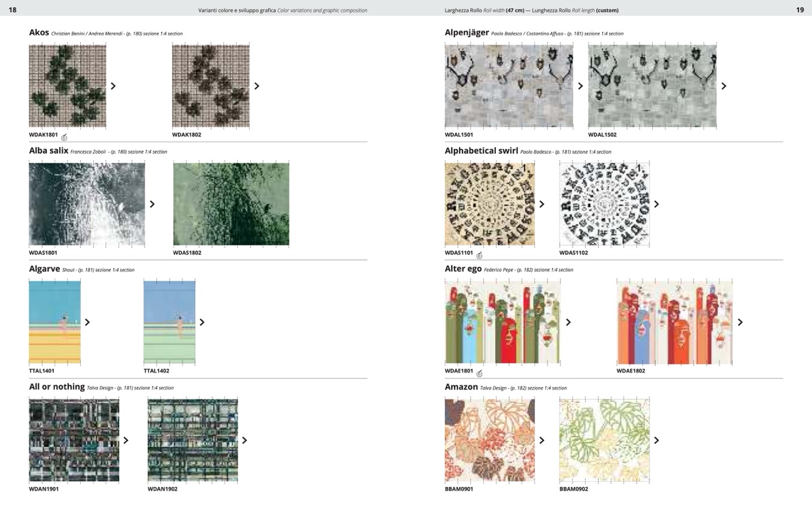Expand the chevron after All or nothing WDAN1901
This screenshot has height=526, width=812.
(x=126, y=440)
